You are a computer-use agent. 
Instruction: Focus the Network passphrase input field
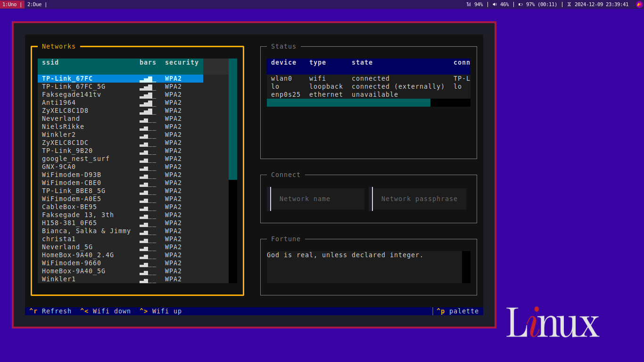pyautogui.click(x=418, y=199)
